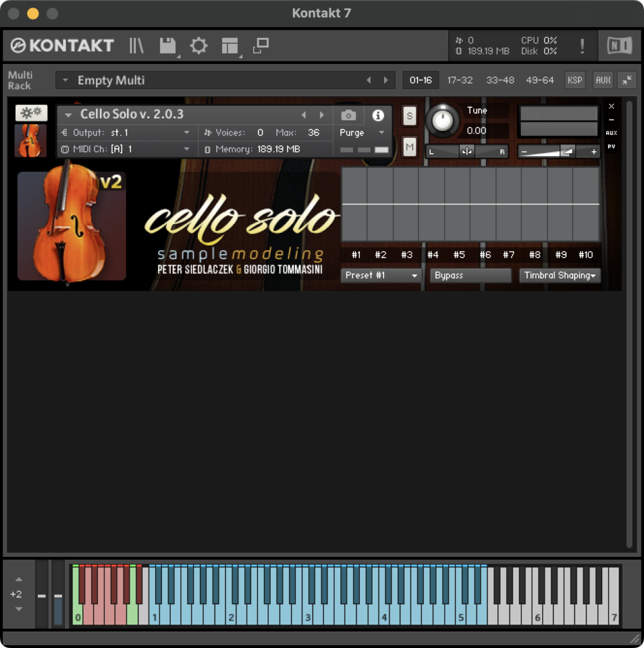Click the small cello instrument thumbnail
The width and height of the screenshot is (644, 648).
pyautogui.click(x=30, y=140)
